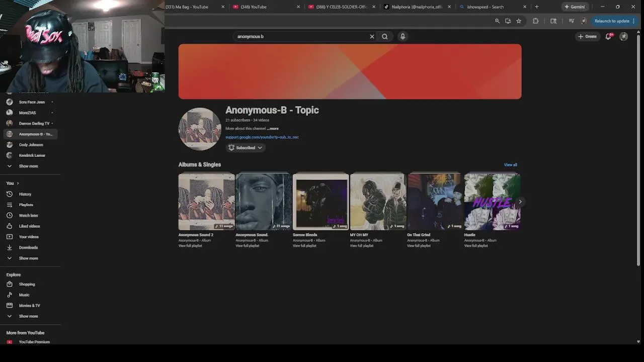Open Hustle album thumbnail

tap(492, 202)
